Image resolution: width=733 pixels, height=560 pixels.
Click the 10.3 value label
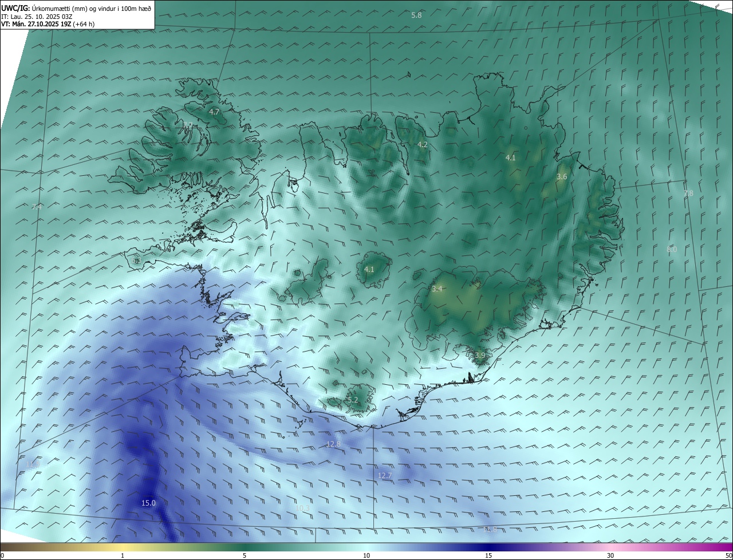click(x=303, y=508)
